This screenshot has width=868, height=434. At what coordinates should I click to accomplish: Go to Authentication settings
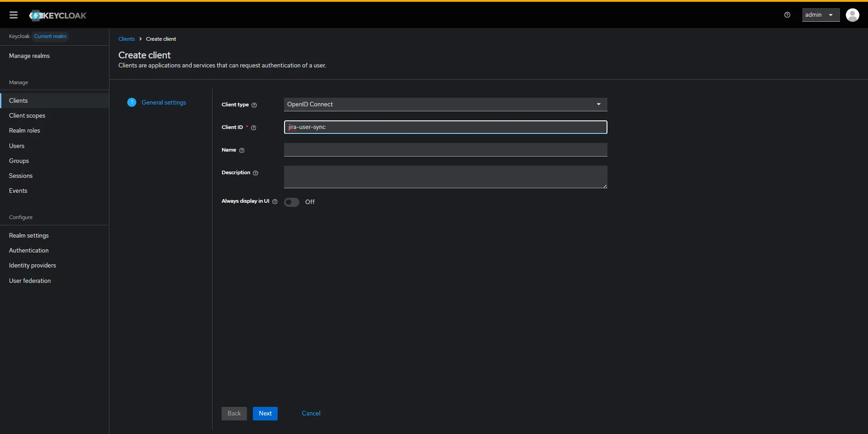(x=29, y=250)
